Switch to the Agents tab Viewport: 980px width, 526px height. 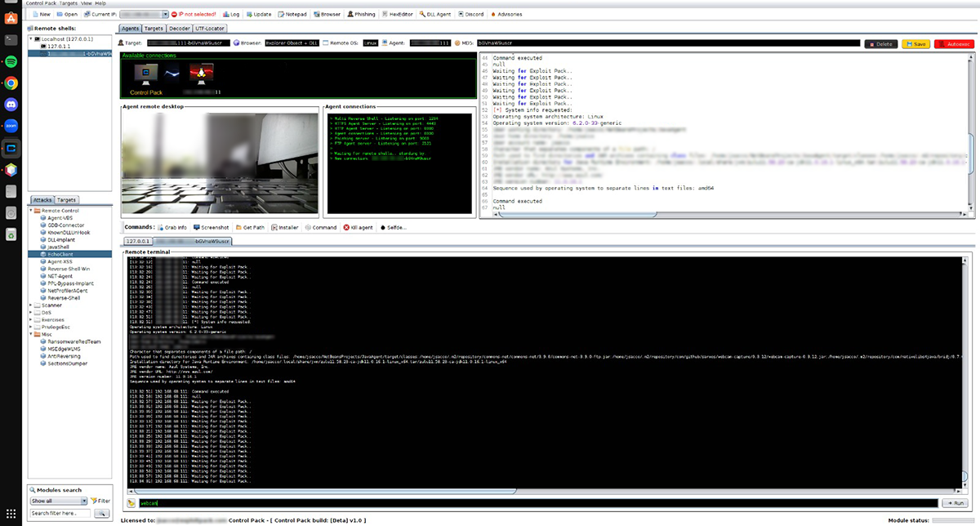click(129, 29)
